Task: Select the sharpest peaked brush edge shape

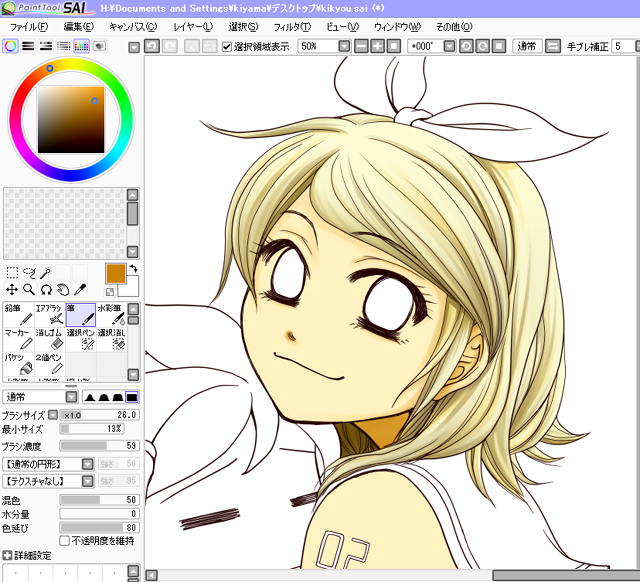Action: coord(90,397)
